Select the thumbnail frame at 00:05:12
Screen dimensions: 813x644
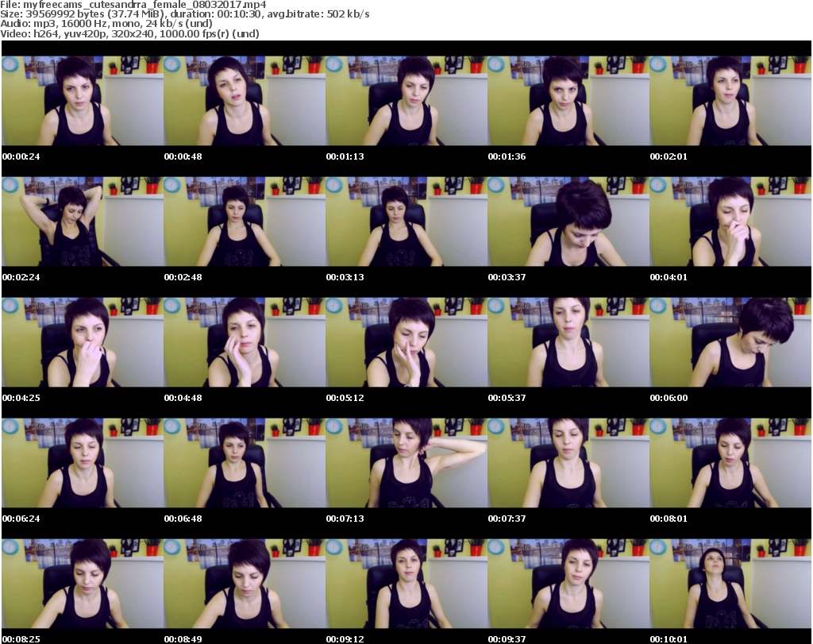click(x=406, y=342)
